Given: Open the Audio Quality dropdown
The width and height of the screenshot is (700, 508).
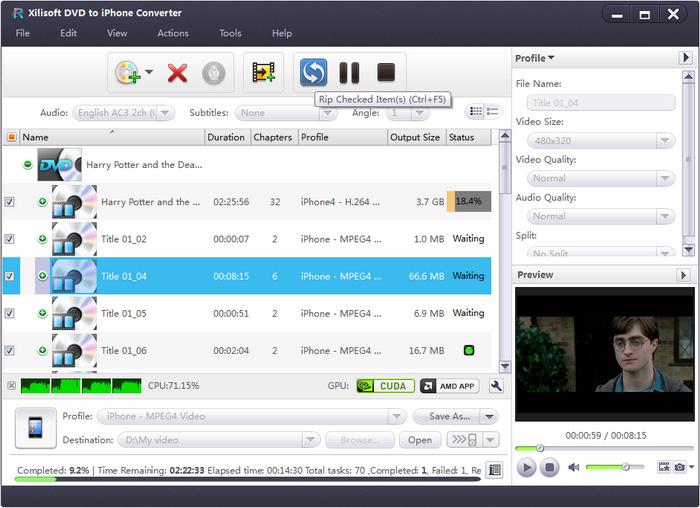Looking at the screenshot, I should 595,216.
